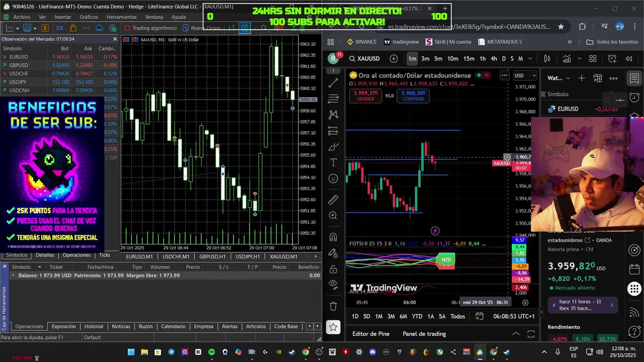Open the Ayuda menu in MetaTrader
Screen dimensions: 644x362
pos(179,17)
